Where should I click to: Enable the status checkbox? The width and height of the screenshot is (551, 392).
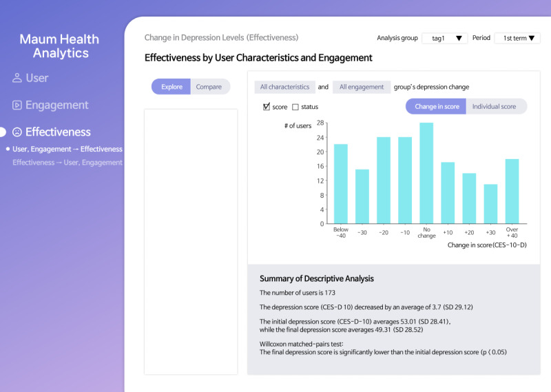[295, 107]
